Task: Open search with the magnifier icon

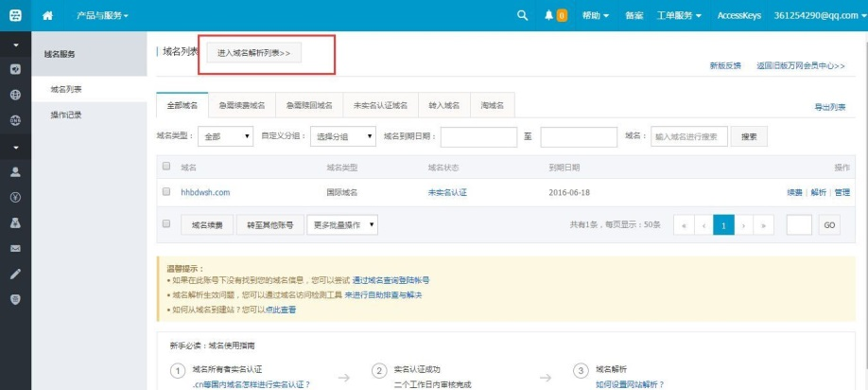Action: (x=523, y=15)
